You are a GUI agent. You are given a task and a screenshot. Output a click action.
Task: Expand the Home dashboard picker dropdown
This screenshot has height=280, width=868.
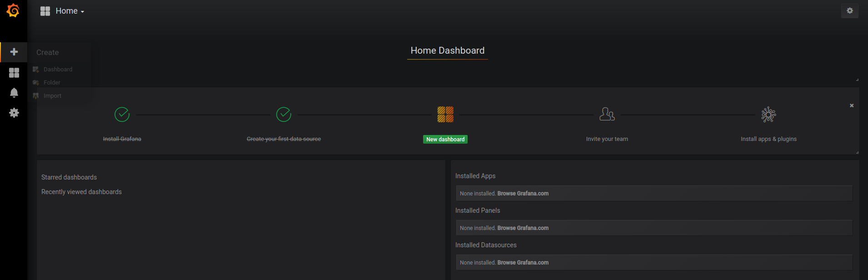click(70, 11)
